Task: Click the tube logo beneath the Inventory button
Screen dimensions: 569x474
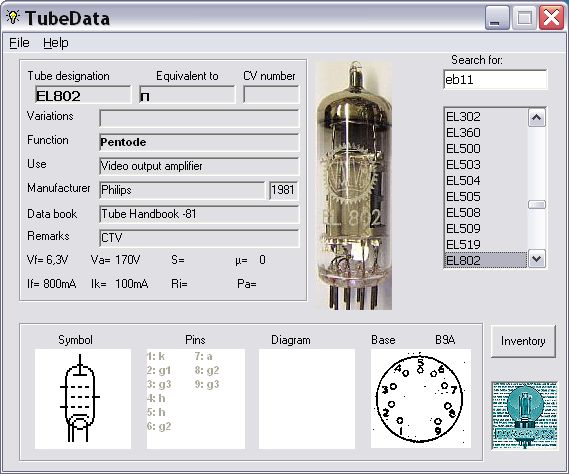Action: (x=524, y=416)
